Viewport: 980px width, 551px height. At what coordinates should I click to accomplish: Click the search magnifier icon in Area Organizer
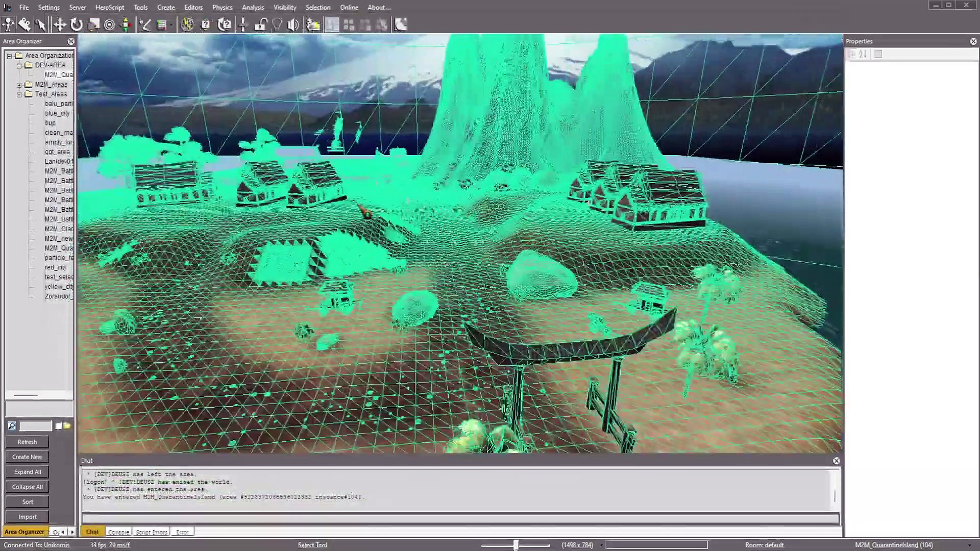(12, 426)
